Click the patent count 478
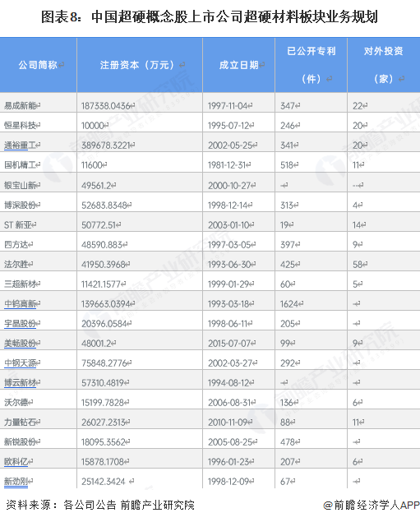 tap(288, 441)
